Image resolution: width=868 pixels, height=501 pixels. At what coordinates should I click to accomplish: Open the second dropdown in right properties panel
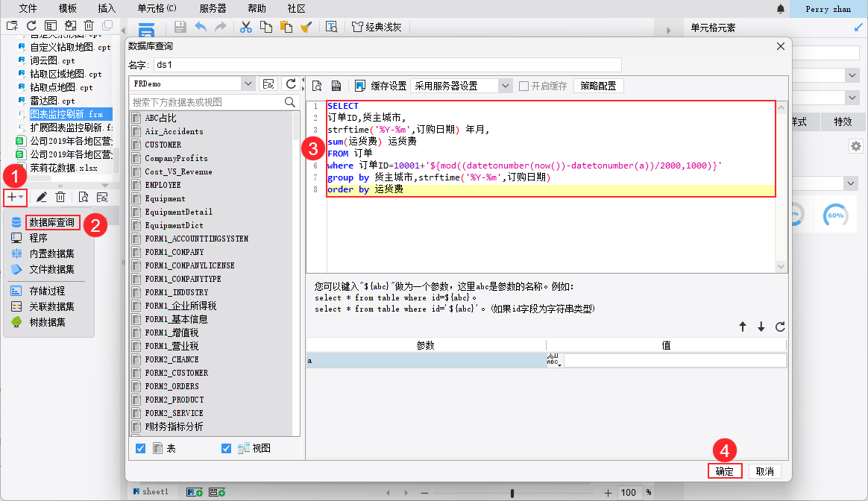coord(852,98)
